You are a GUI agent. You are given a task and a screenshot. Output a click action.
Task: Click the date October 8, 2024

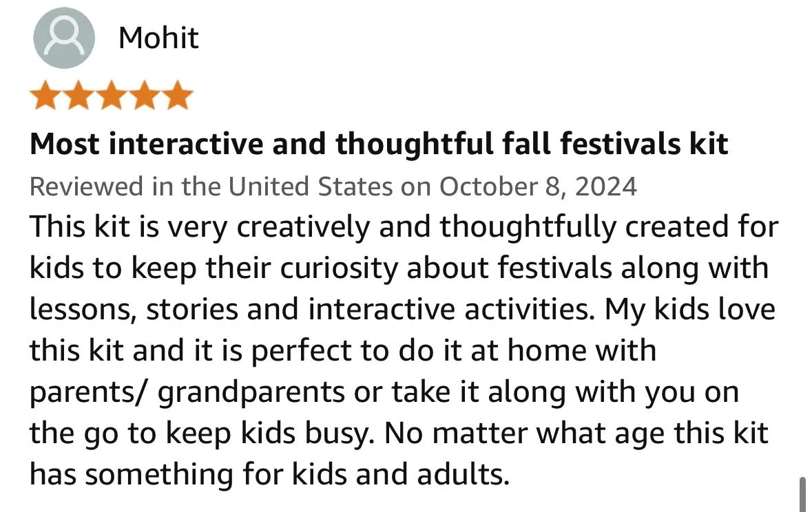pyautogui.click(x=538, y=187)
